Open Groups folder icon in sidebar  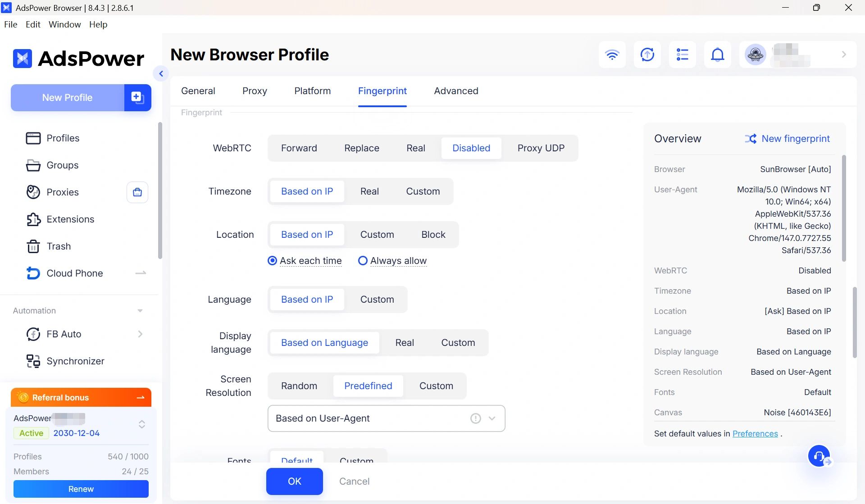click(x=33, y=165)
